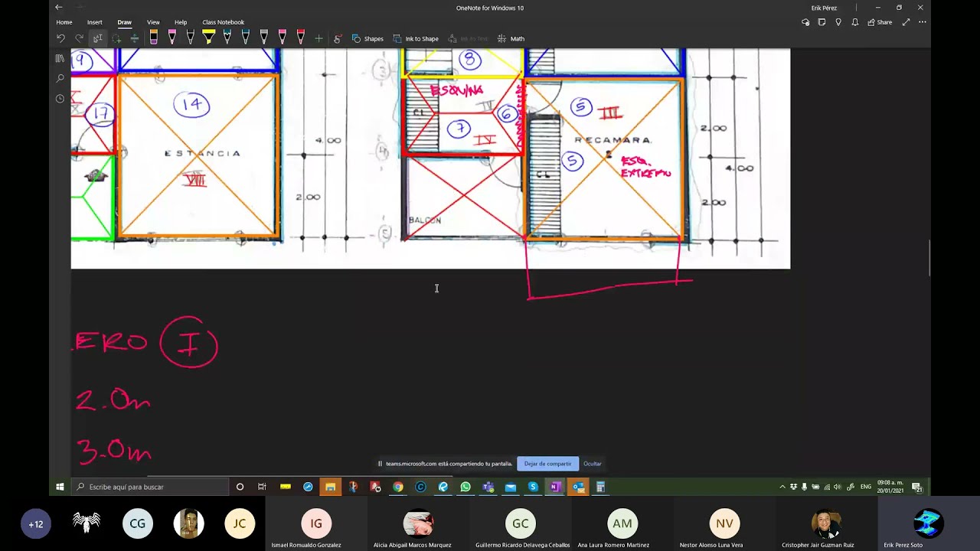Screen dimensions: 980x551
Task: Share this notebook page
Action: click(880, 22)
